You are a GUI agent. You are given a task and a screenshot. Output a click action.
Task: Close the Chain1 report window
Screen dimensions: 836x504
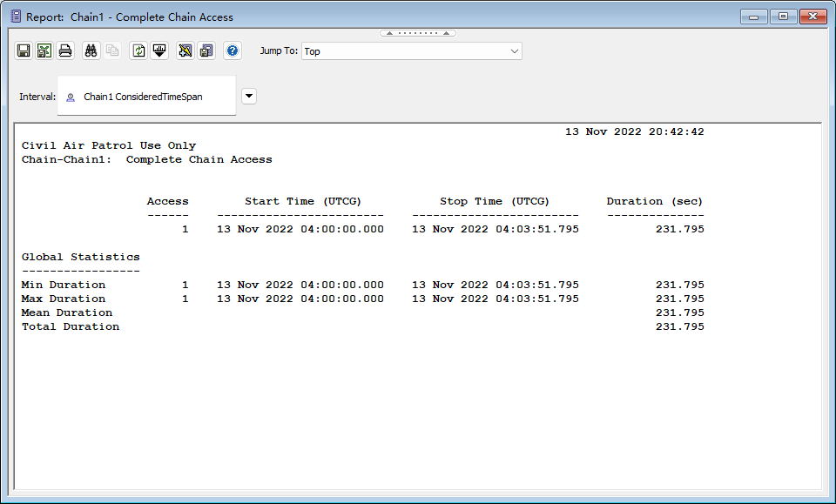812,17
